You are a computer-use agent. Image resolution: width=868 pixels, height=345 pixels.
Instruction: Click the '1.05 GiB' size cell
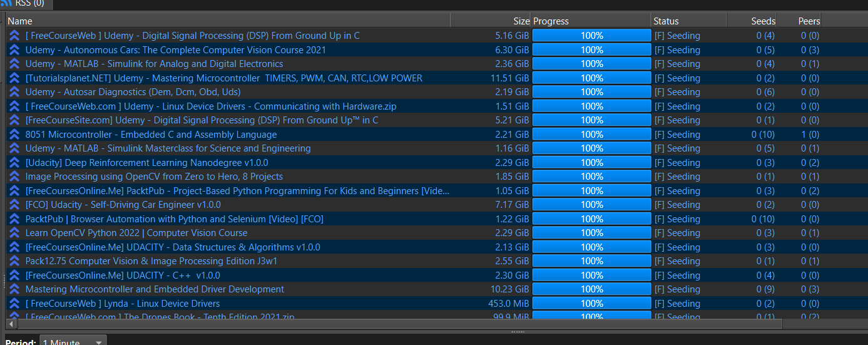point(513,191)
